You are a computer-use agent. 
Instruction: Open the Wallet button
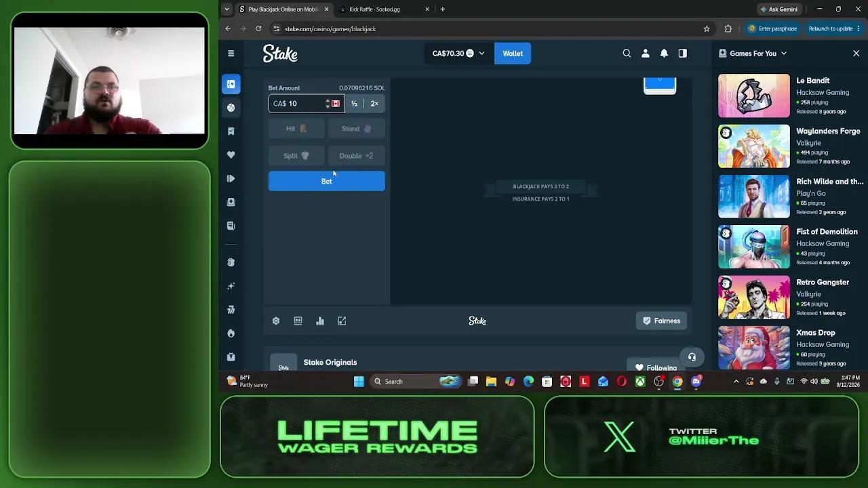pos(513,54)
